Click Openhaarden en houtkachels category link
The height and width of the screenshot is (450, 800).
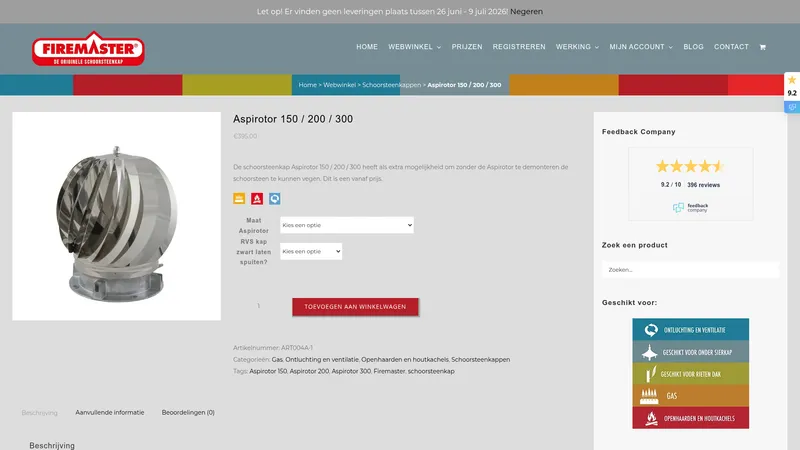405,360
